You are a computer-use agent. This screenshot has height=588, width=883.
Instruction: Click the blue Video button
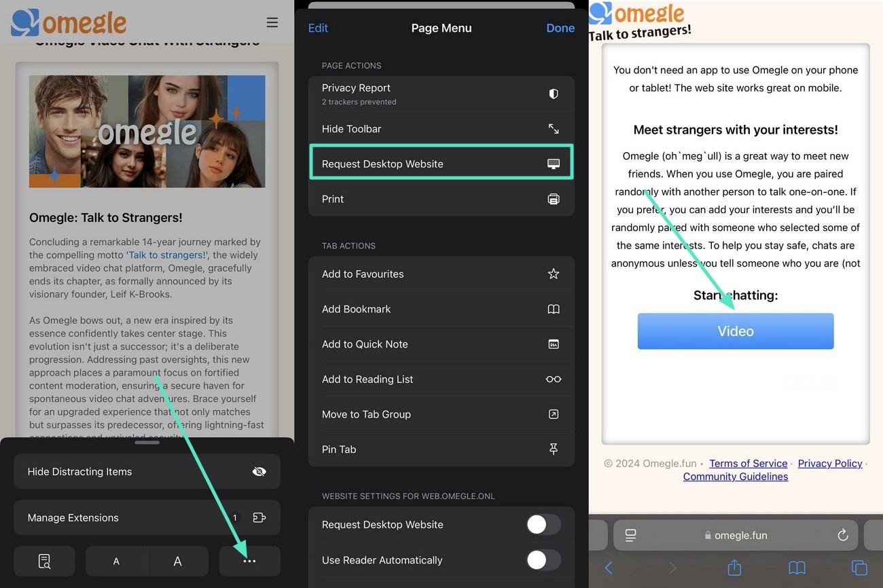[736, 331]
